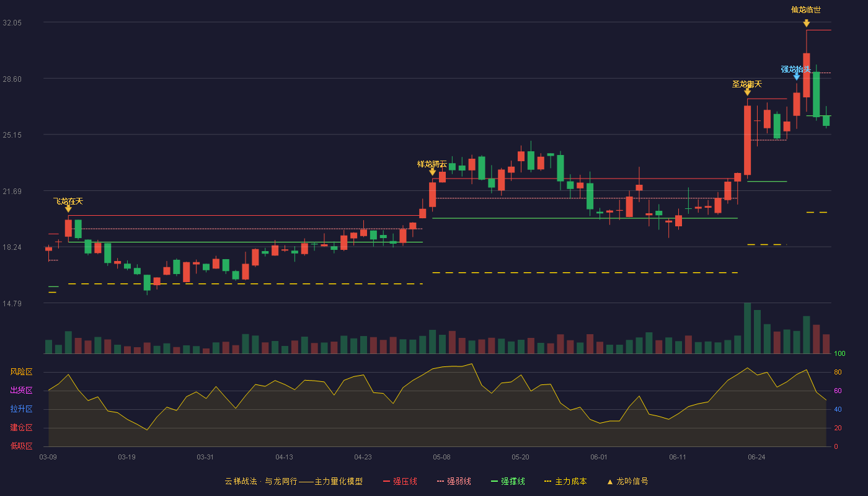Click the 建仓区 zone label
Screen dimensions: 868x496
(21, 428)
